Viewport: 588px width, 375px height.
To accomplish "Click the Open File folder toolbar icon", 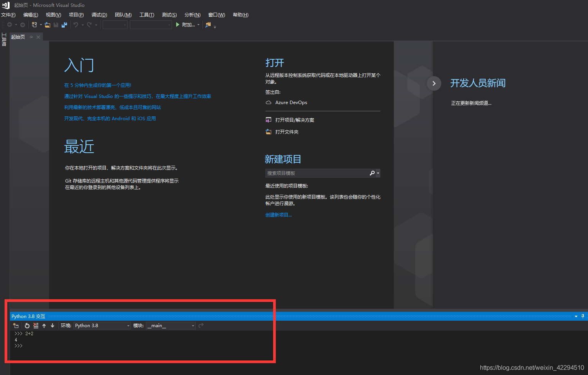I will pyautogui.click(x=47, y=25).
